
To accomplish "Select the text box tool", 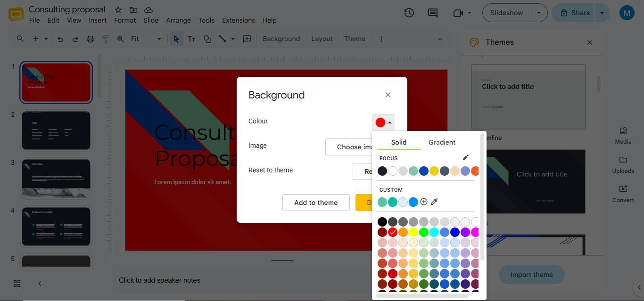I will (191, 39).
